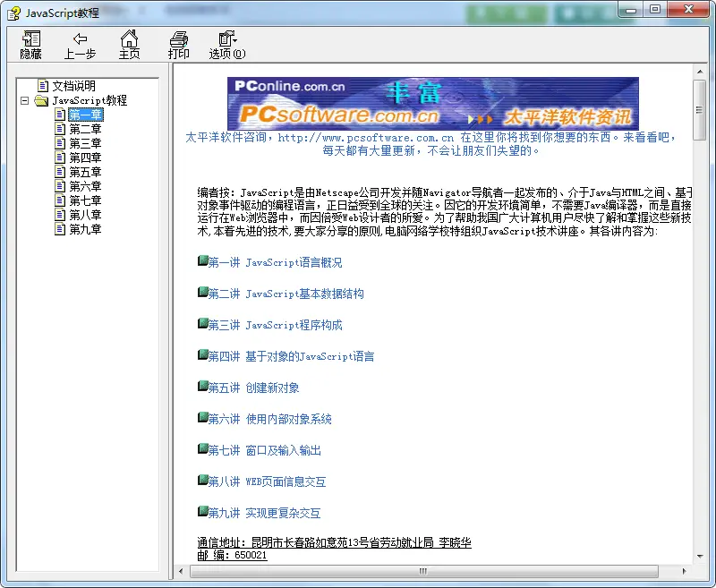
Task: Click green bullet icon beside 第六讲
Action: coord(202,418)
